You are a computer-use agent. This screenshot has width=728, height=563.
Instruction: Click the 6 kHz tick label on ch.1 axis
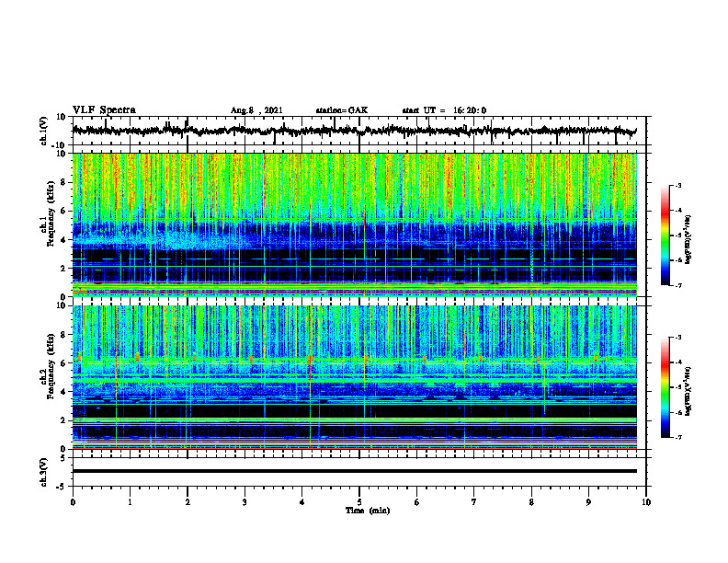[x=64, y=212]
